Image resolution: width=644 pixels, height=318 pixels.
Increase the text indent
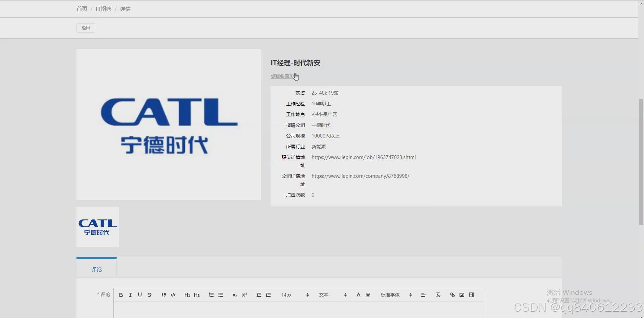(268, 295)
